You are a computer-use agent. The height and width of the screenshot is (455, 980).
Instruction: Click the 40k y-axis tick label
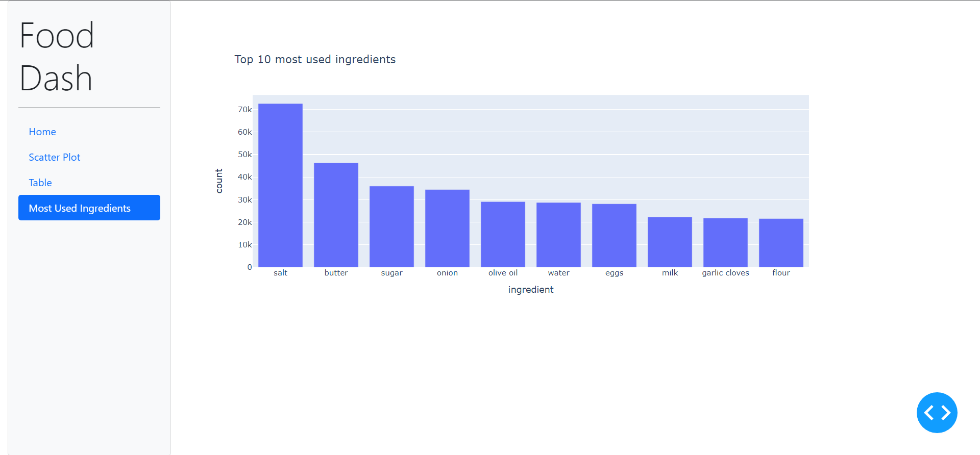pos(245,177)
